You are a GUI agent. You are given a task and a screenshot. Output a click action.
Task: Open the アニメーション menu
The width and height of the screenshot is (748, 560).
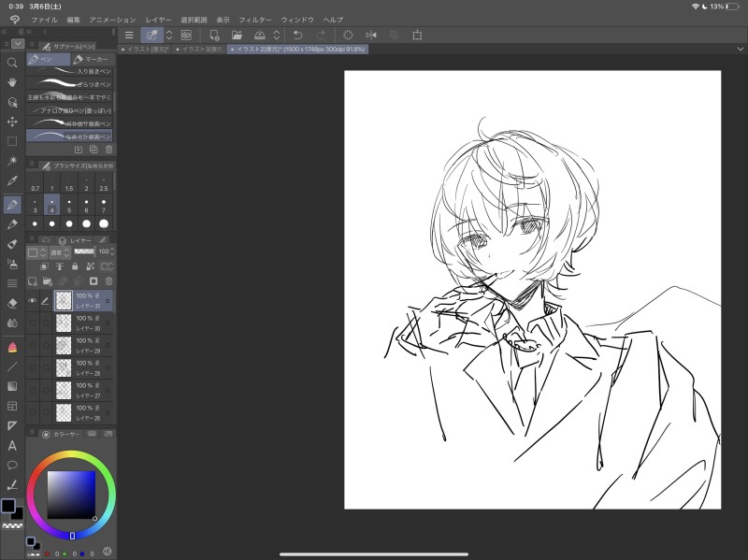click(x=112, y=20)
